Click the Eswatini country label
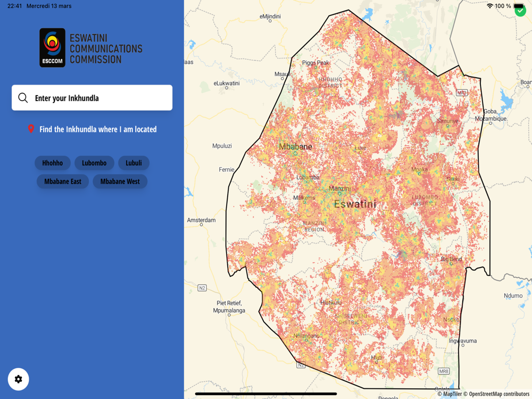The height and width of the screenshot is (399, 532). [355, 204]
